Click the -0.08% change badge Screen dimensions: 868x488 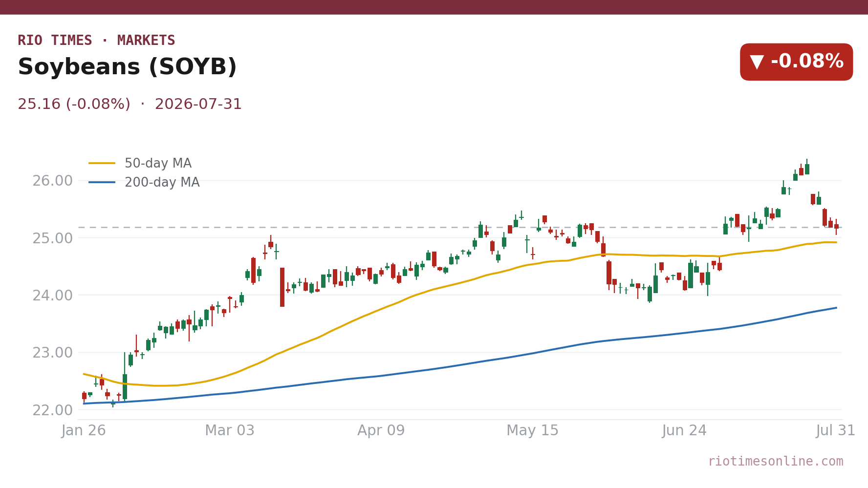(796, 62)
